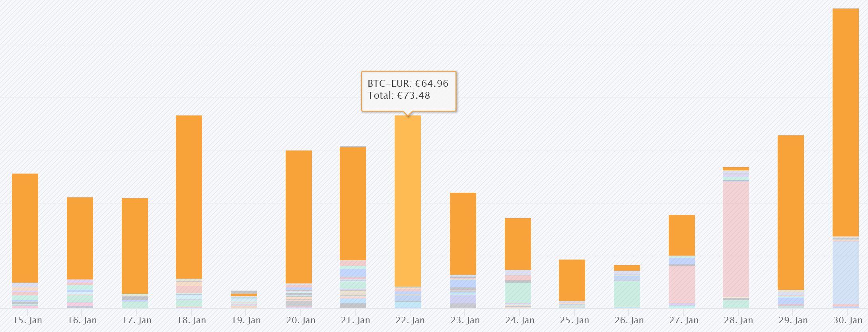Select the large pink segment on 28 Jan
Image resolution: width=868 pixels, height=332 pixels.
(736, 239)
